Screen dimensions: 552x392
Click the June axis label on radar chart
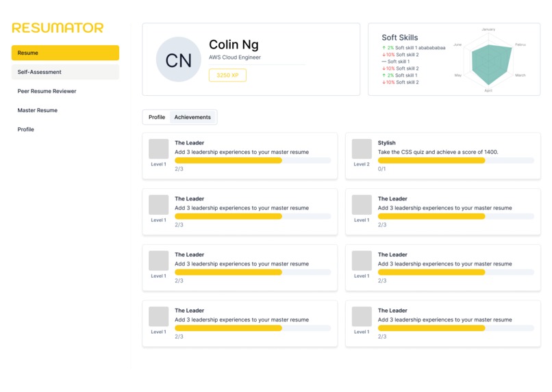coord(457,44)
